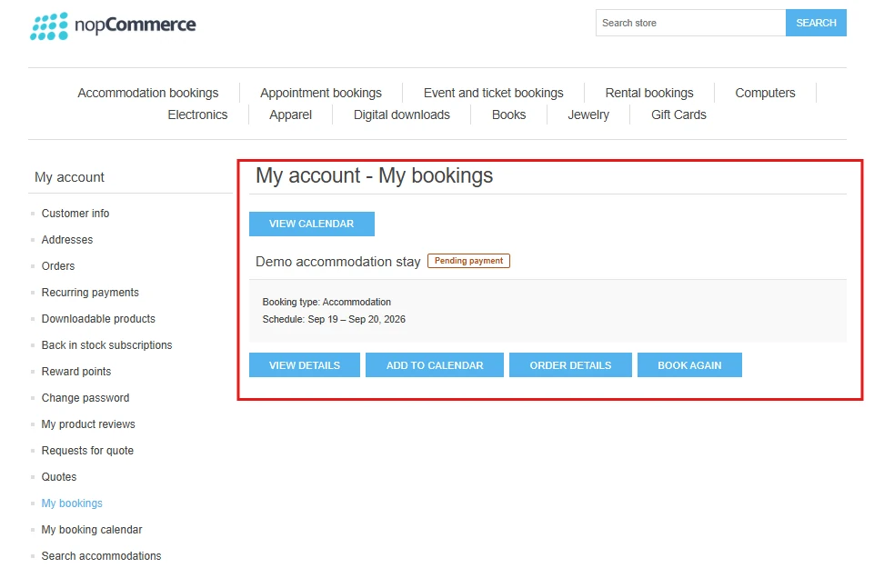This screenshot has width=884, height=588.
Task: Open Search accommodations sidebar link
Action: pyautogui.click(x=101, y=556)
